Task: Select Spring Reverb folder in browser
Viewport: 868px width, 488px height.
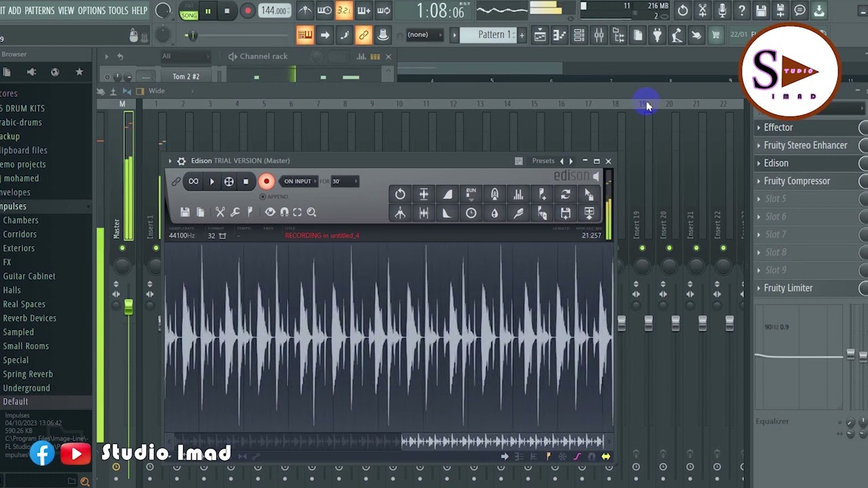Action: pyautogui.click(x=28, y=374)
